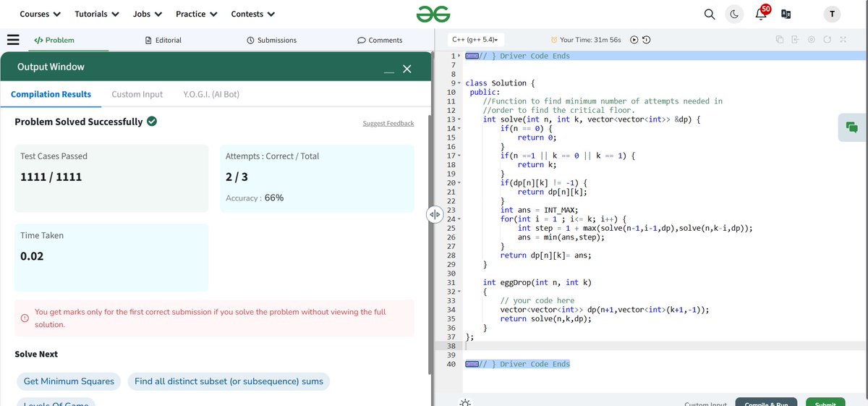
Task: Open the Contests dropdown menu
Action: 253,14
